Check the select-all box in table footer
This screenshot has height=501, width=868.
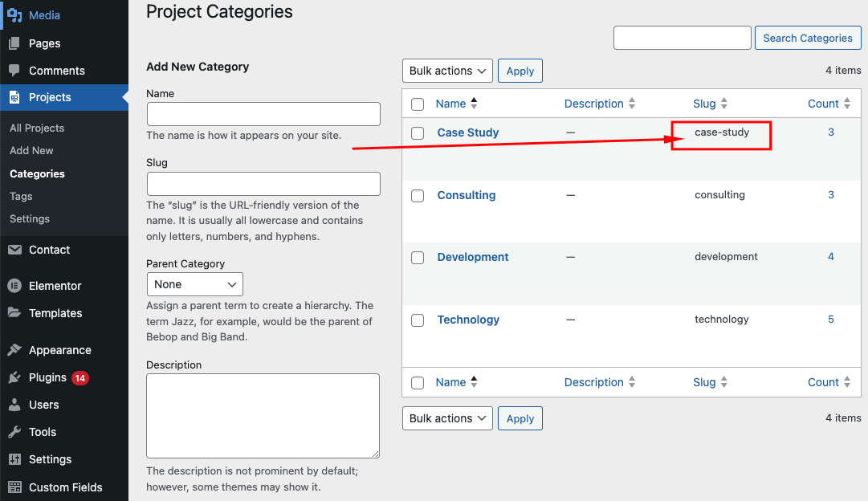coord(418,382)
